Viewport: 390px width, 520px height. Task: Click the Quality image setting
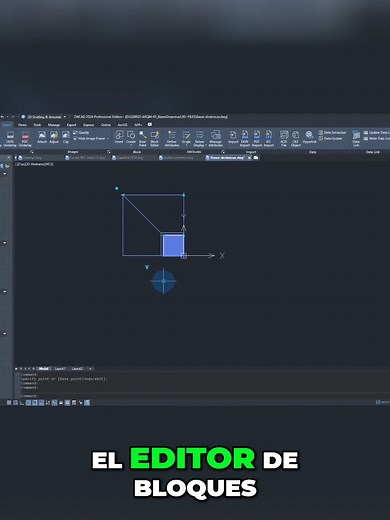tap(81, 133)
